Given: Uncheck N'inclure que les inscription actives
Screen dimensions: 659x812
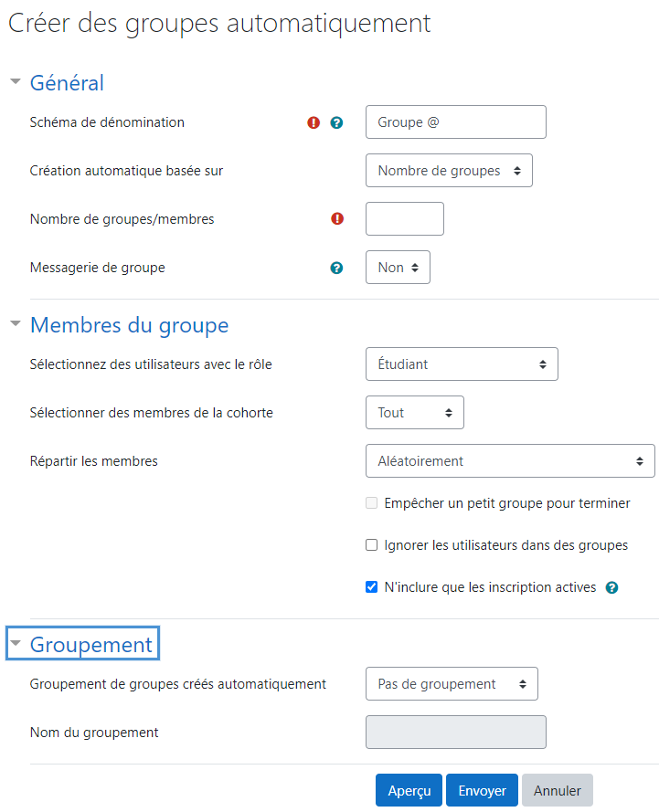Looking at the screenshot, I should 371,586.
